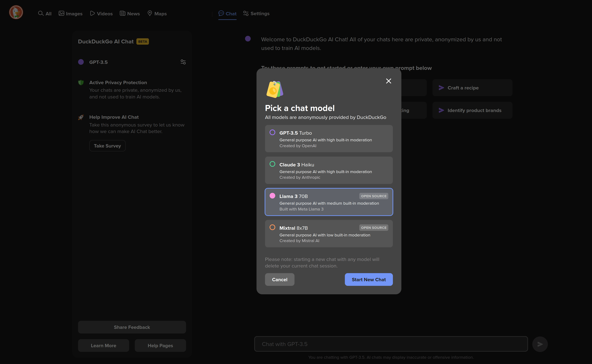Viewport: 592px width, 364px height.
Task: Open the Maps search tab
Action: tap(157, 14)
